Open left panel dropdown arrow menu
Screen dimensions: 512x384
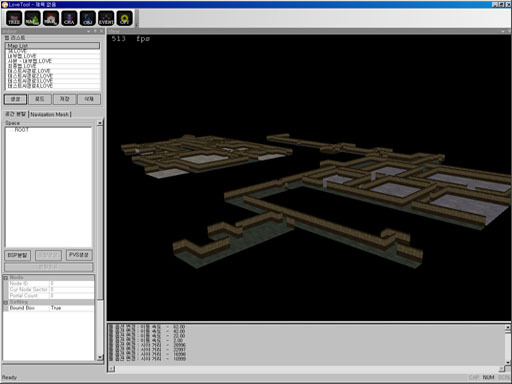click(89, 31)
